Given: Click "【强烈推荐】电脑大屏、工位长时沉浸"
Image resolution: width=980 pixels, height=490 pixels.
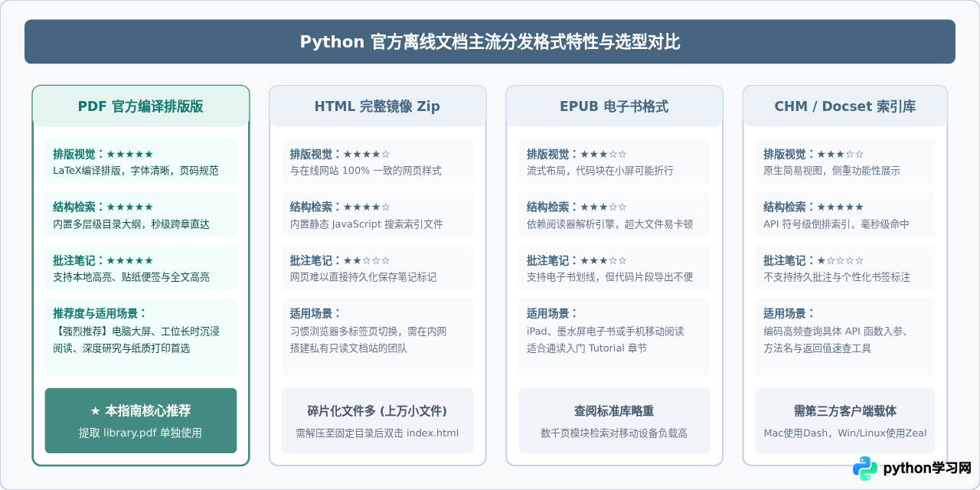Looking at the screenshot, I should tap(136, 332).
